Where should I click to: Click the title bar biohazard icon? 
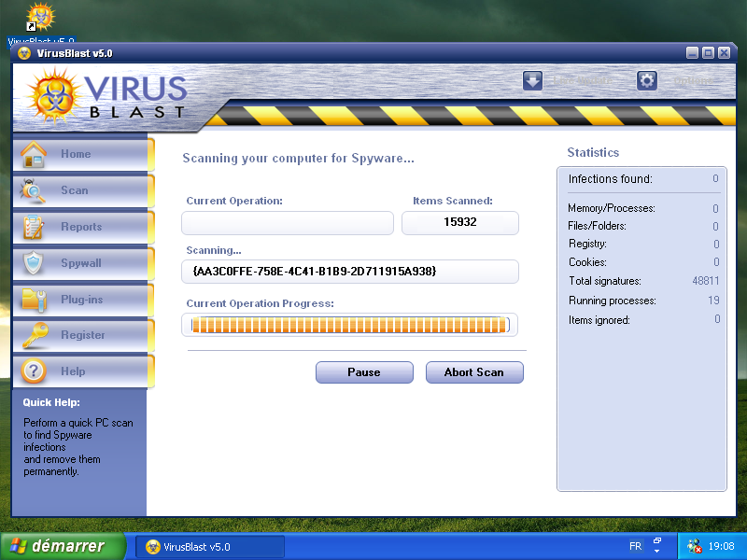[x=24, y=53]
